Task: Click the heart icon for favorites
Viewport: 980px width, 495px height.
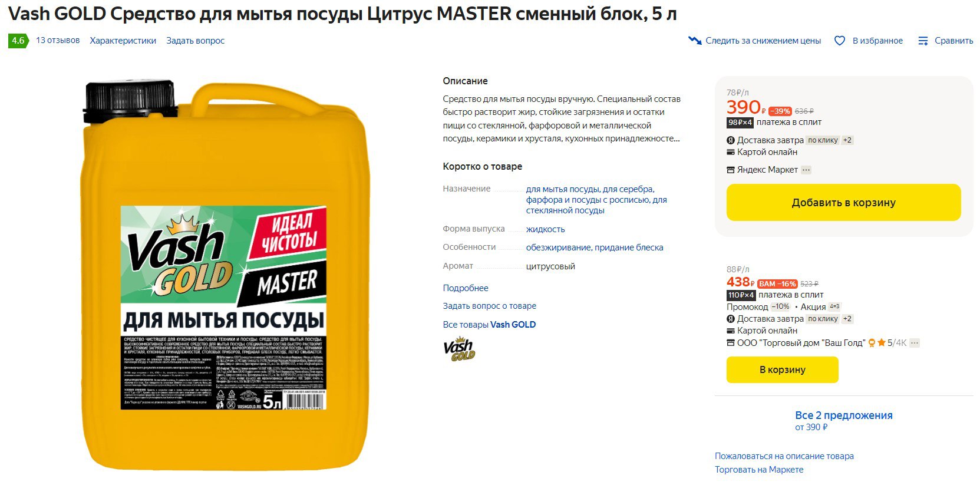Action: pyautogui.click(x=840, y=41)
